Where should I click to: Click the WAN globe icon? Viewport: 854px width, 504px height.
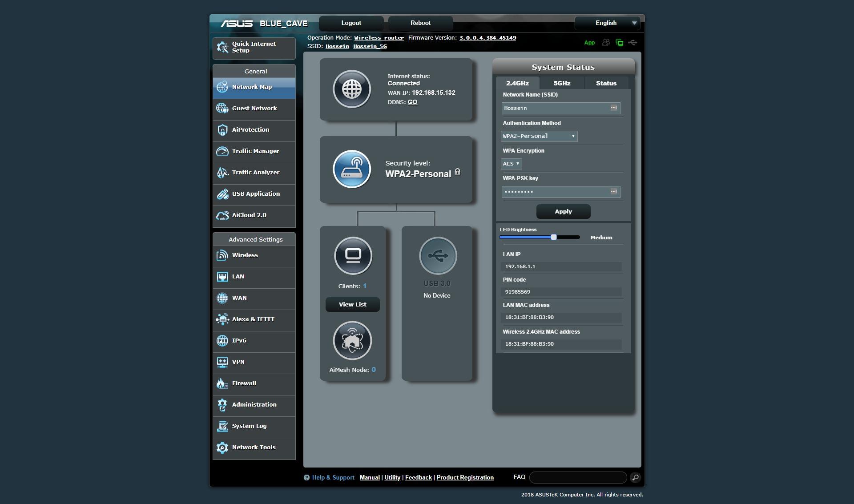pyautogui.click(x=222, y=298)
